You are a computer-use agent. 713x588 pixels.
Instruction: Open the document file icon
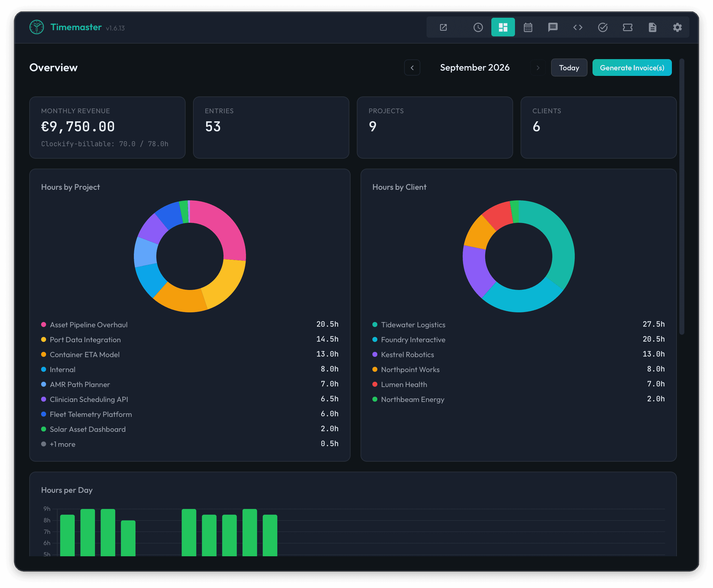652,27
